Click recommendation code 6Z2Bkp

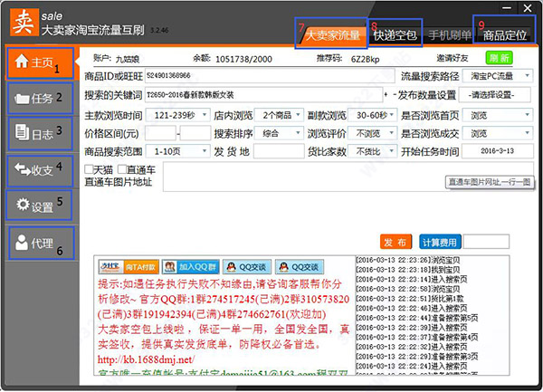[366, 59]
